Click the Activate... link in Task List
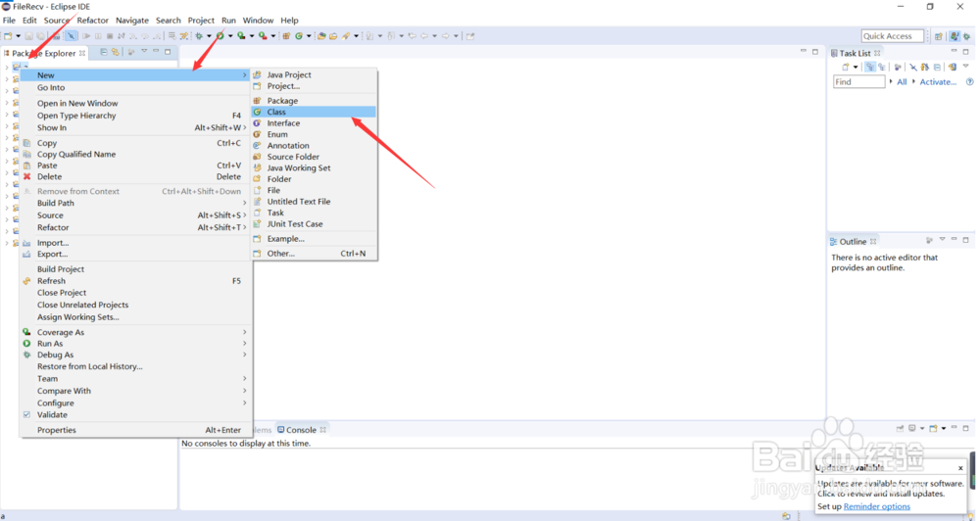 (938, 82)
